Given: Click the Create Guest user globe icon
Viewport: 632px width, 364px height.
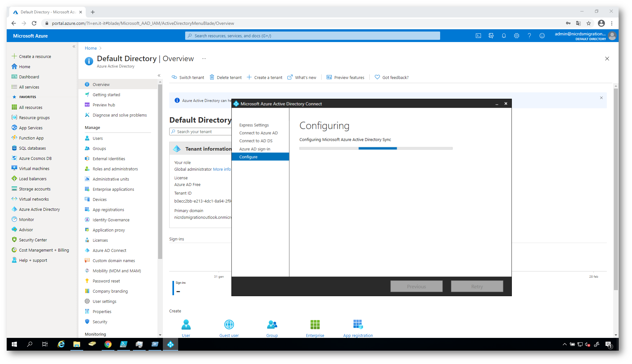Looking at the screenshot, I should click(x=229, y=325).
